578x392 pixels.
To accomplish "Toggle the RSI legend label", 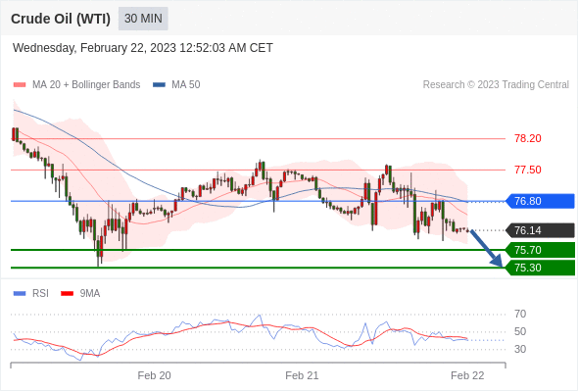I will pos(40,294).
